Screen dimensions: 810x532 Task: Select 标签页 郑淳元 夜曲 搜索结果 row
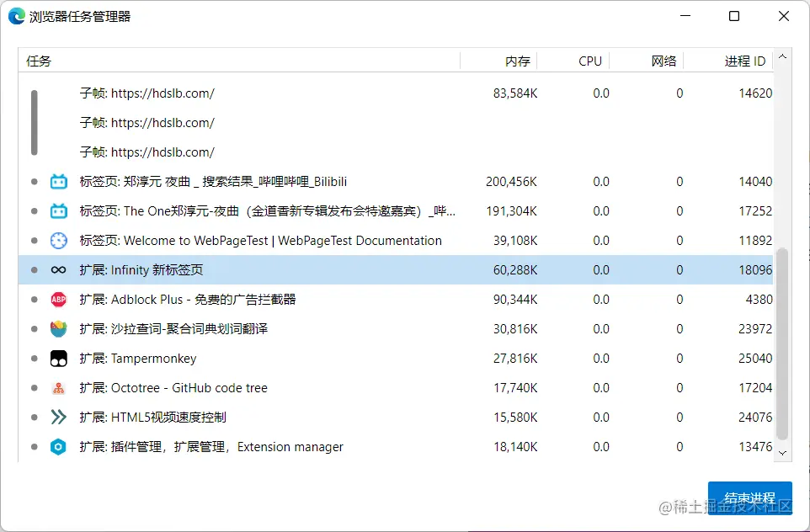396,182
